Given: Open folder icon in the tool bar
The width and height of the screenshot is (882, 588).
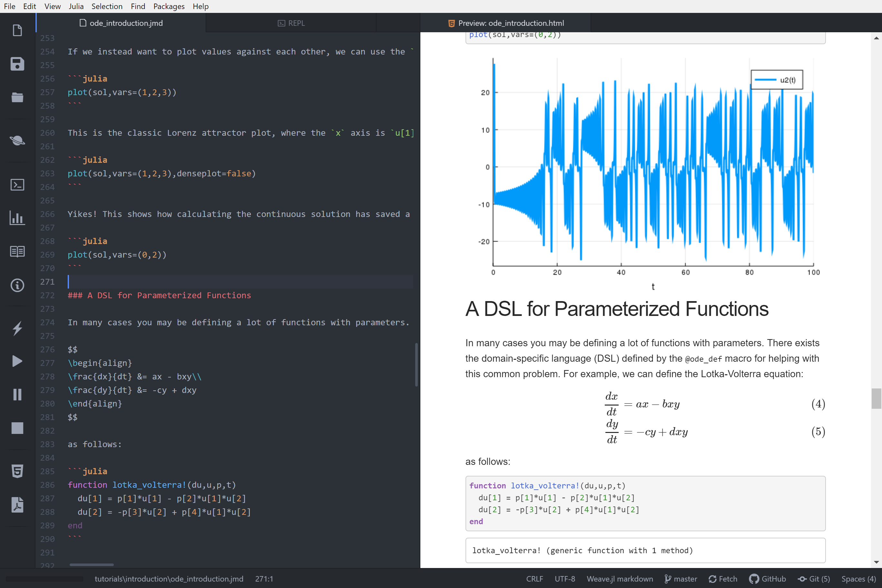Looking at the screenshot, I should (17, 97).
